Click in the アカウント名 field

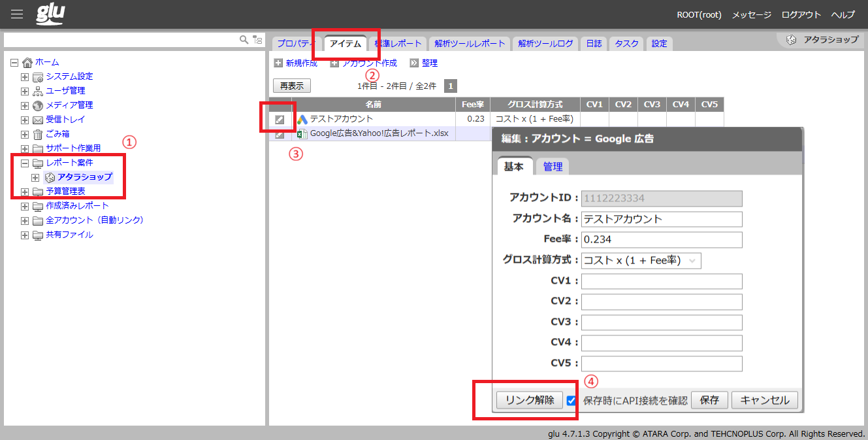pos(662,219)
